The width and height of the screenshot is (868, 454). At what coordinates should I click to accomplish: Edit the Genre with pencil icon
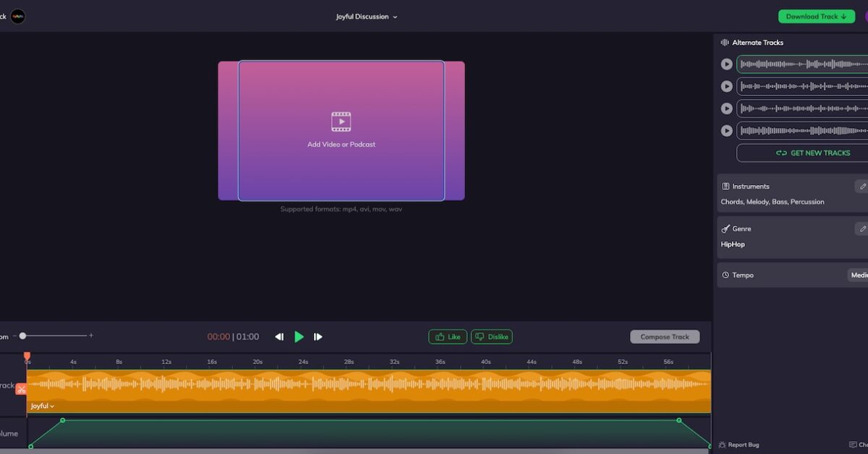click(x=861, y=228)
